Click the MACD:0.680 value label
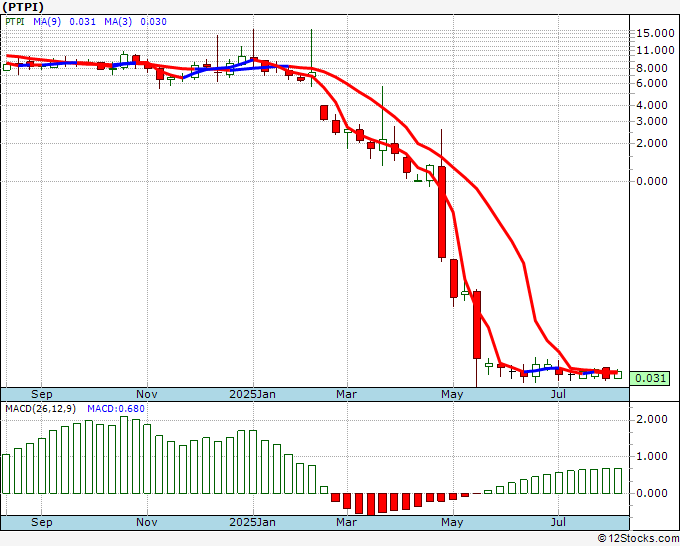 pyautogui.click(x=116, y=409)
